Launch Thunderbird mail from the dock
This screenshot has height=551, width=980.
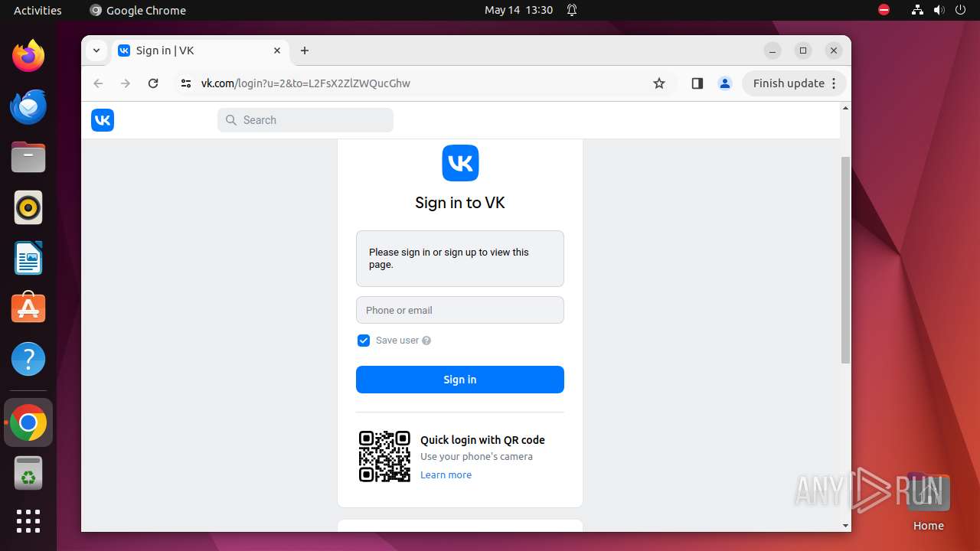[28, 106]
